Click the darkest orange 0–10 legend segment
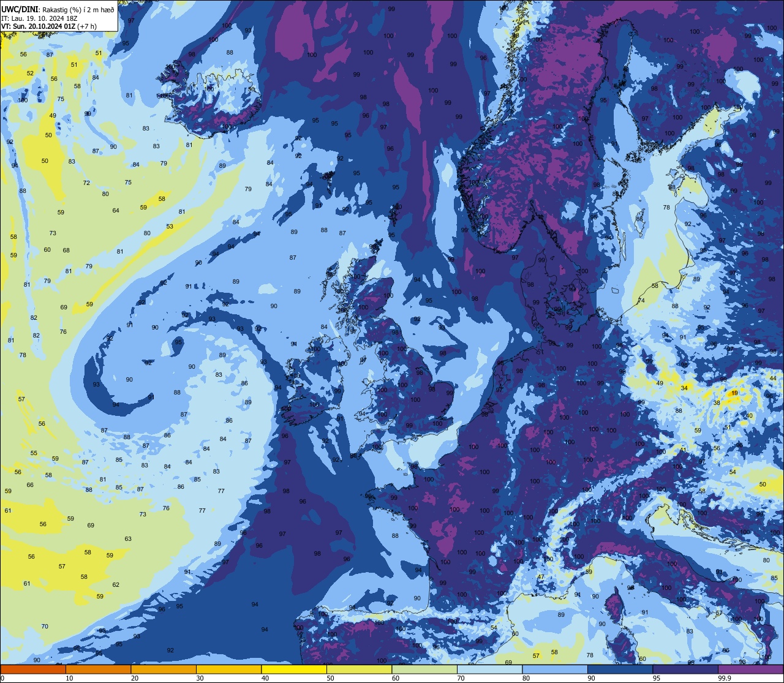The image size is (784, 683). coord(33,670)
